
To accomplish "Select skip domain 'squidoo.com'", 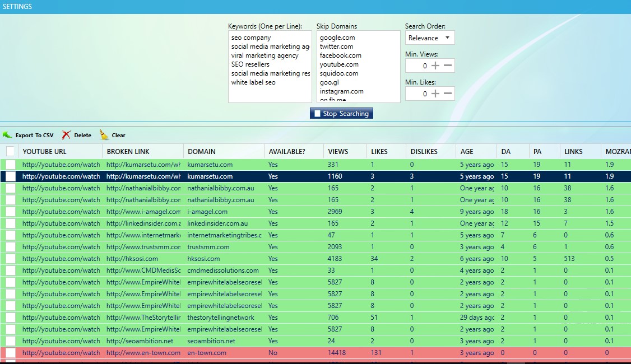I will (x=339, y=73).
